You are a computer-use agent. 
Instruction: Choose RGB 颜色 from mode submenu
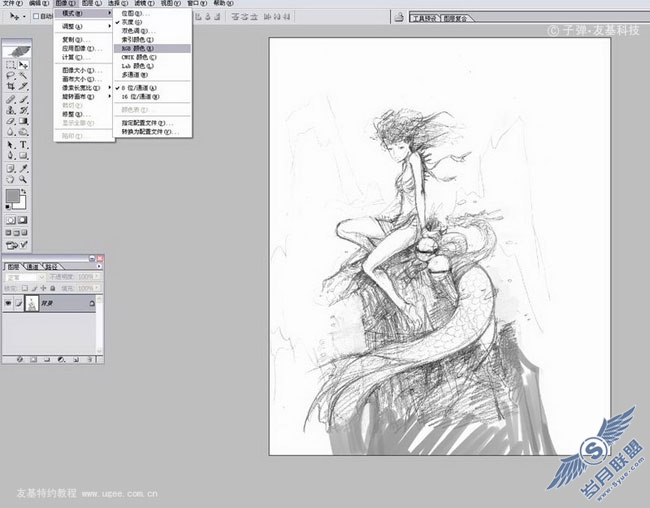click(x=152, y=49)
